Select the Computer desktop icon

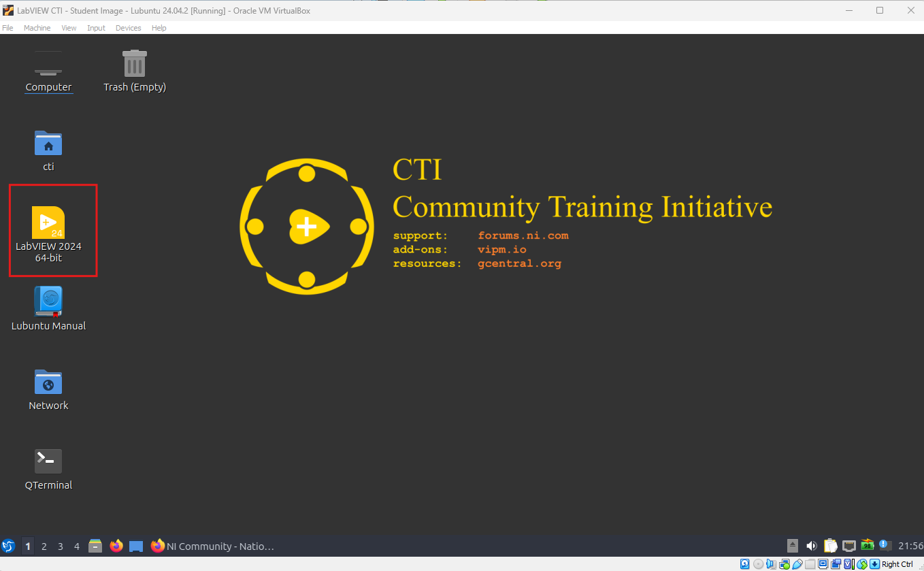coord(48,71)
